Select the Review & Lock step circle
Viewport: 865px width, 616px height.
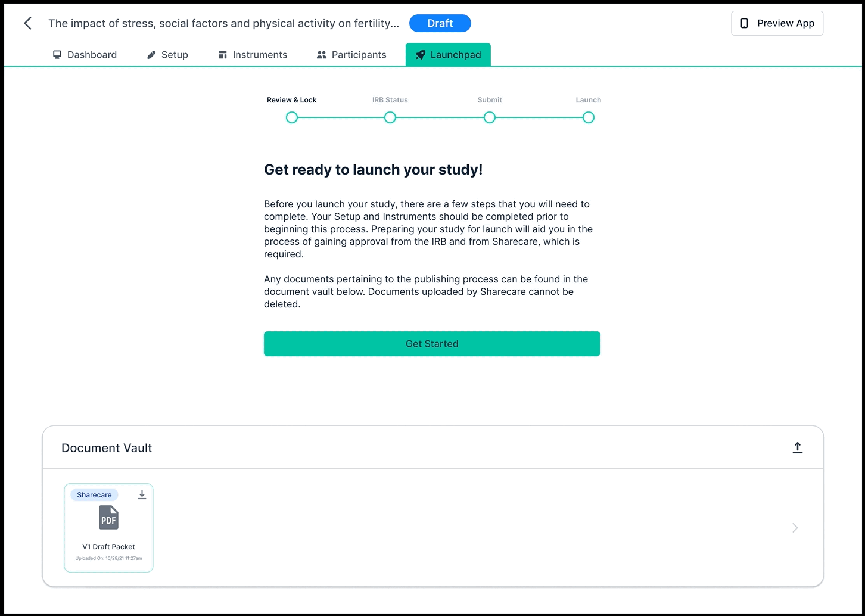pyautogui.click(x=292, y=117)
